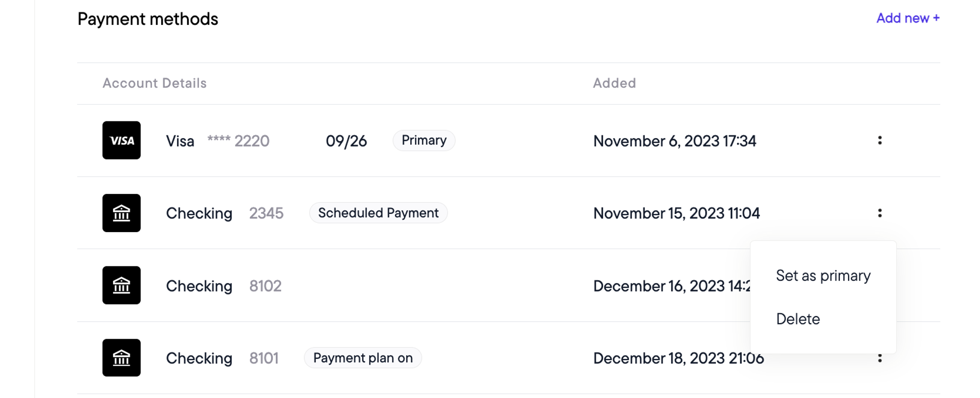Click bank icon for Checking 8101
The width and height of the screenshot is (980, 398).
[x=122, y=358]
